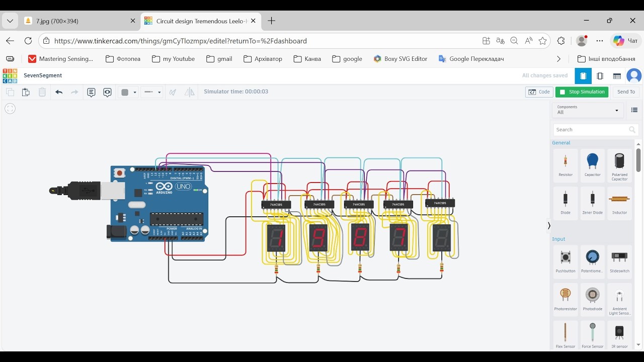Switch to Schematic view icon
The image size is (644, 362).
(600, 76)
